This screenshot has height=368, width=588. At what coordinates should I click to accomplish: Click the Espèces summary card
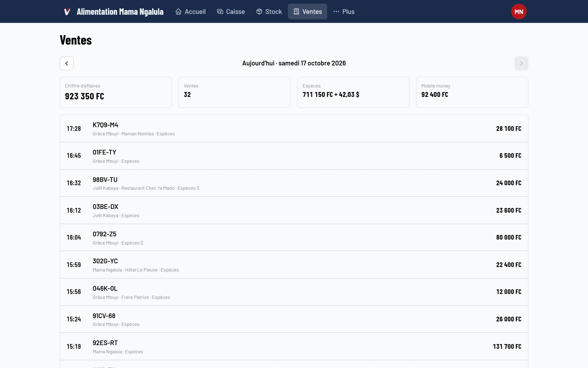(353, 92)
